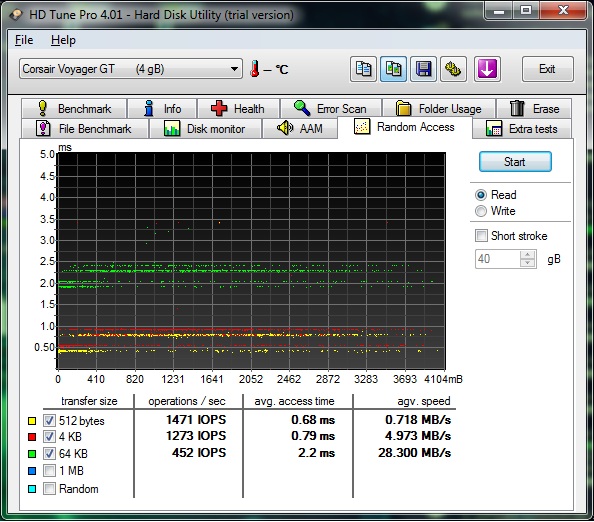
Task: Click the Exit button
Action: click(x=547, y=69)
